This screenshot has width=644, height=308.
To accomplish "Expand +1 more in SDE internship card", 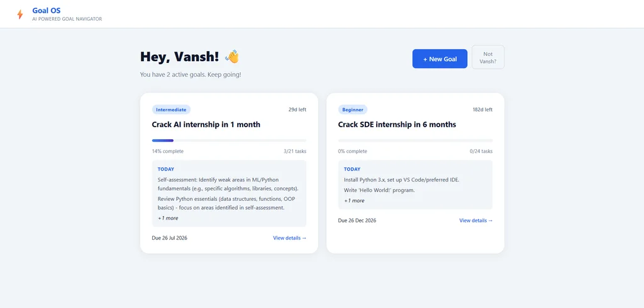I will click(354, 201).
